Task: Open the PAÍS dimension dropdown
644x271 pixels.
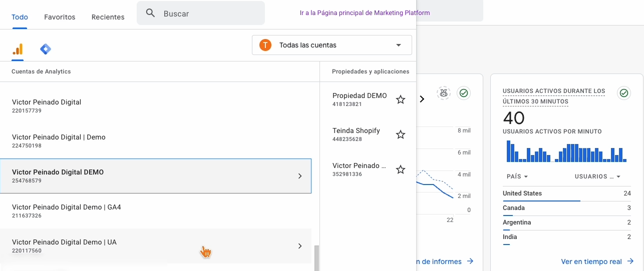Action: click(517, 176)
